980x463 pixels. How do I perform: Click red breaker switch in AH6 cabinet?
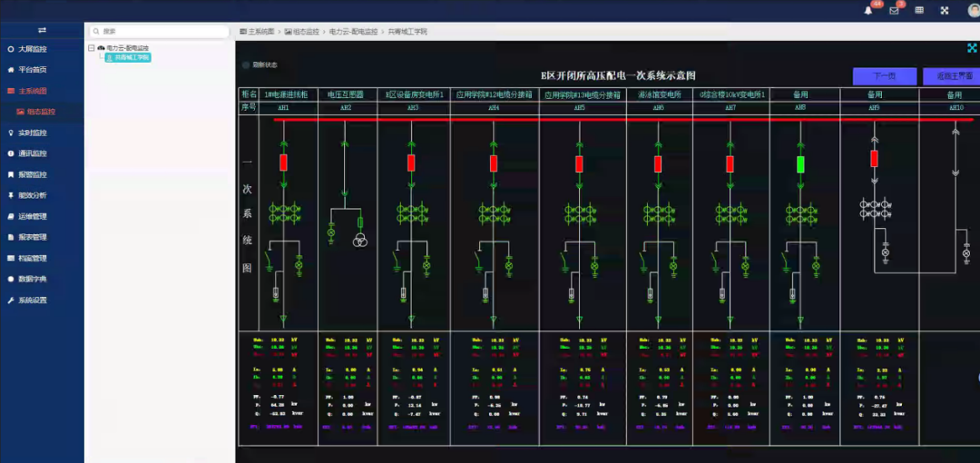tap(658, 164)
